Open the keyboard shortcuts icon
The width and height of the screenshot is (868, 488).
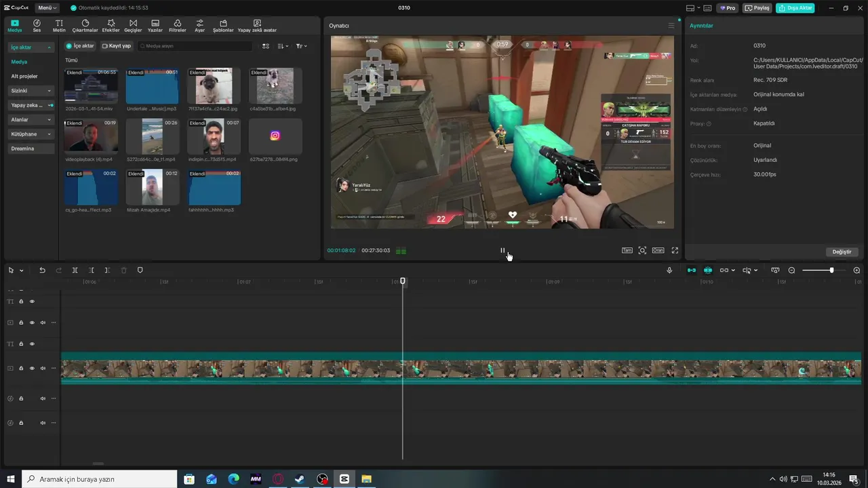click(707, 8)
